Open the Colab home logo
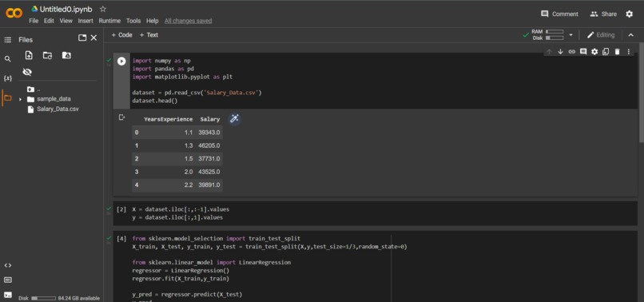Viewport: 644px width, 302px height. [14, 13]
